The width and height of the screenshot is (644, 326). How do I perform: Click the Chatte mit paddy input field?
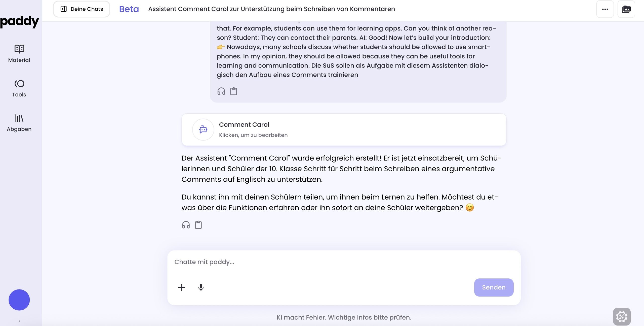click(x=344, y=262)
